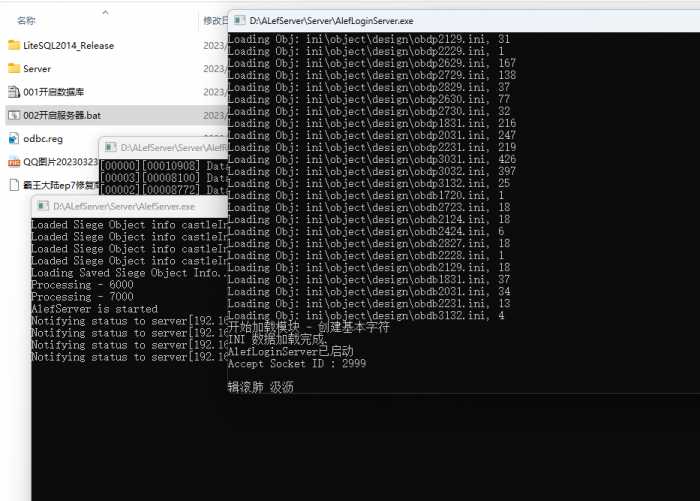
Task: Click the '[00003][00008100]' console line
Action: (163, 178)
